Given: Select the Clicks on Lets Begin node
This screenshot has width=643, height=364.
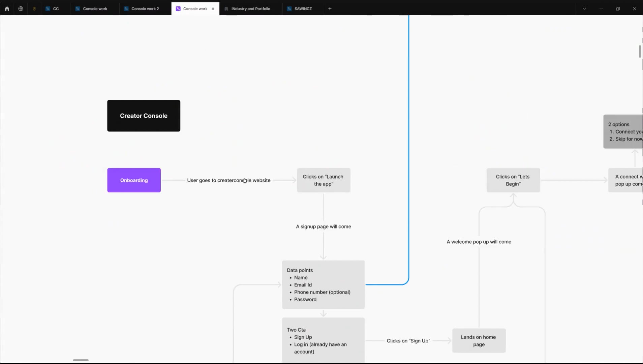Looking at the screenshot, I should tap(513, 180).
